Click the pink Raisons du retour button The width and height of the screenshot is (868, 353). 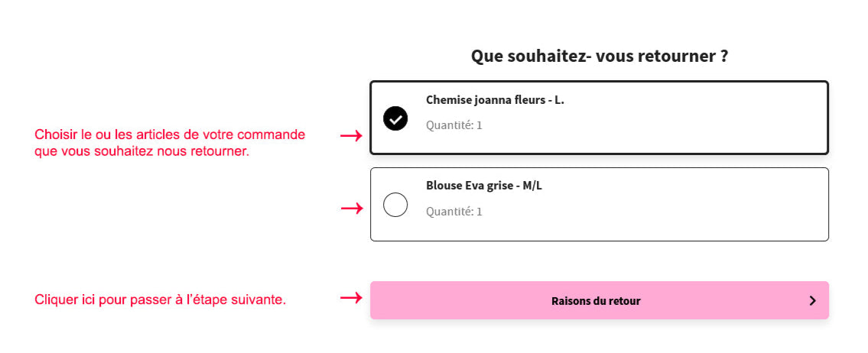[600, 300]
